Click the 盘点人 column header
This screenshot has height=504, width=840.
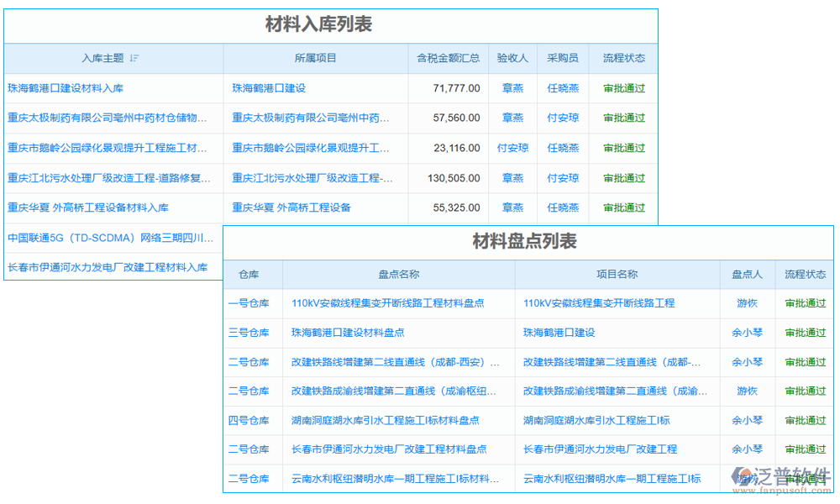[x=747, y=274]
